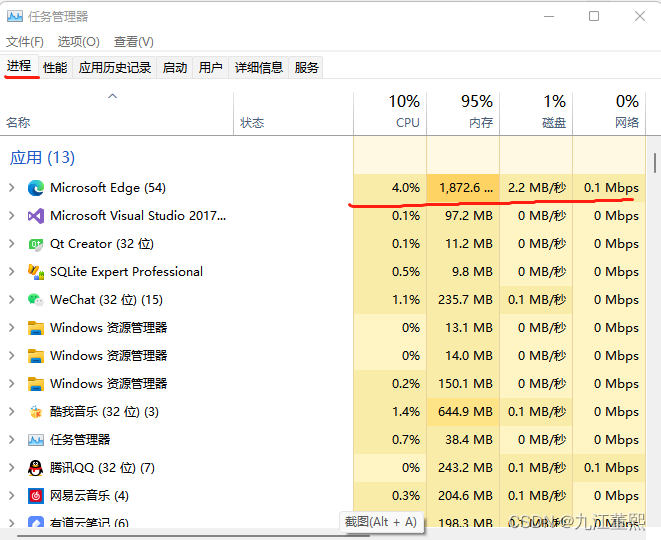Click the 38.4 MB memory value
The height and width of the screenshot is (540, 661).
click(x=469, y=440)
